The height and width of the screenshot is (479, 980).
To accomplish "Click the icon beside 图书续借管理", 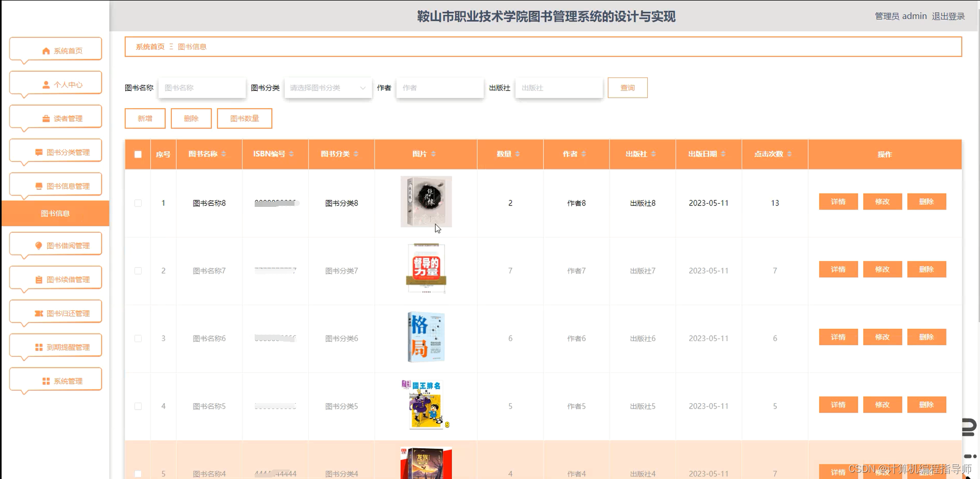I will pyautogui.click(x=39, y=280).
